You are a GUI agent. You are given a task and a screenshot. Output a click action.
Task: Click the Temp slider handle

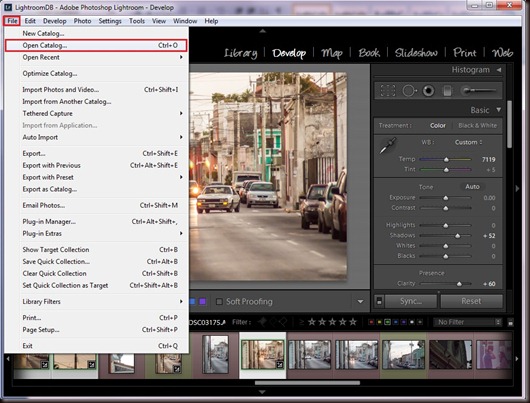(x=446, y=159)
